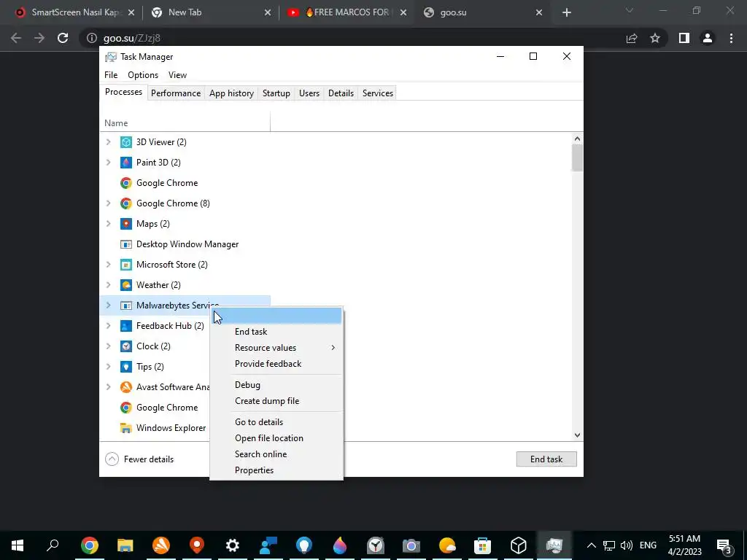This screenshot has width=747, height=560.
Task: Open File Explorer from the taskbar
Action: (x=125, y=545)
